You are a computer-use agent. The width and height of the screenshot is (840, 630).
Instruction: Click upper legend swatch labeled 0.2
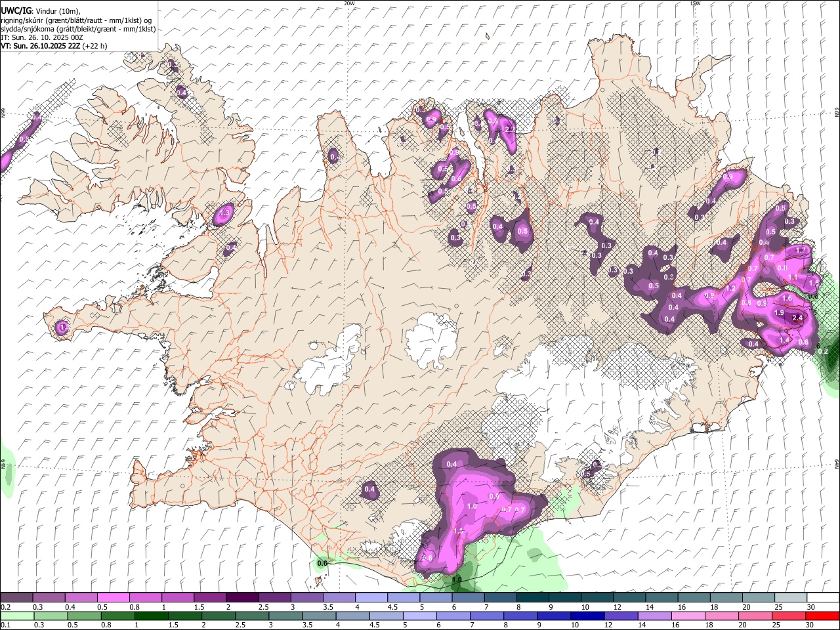[16, 598]
